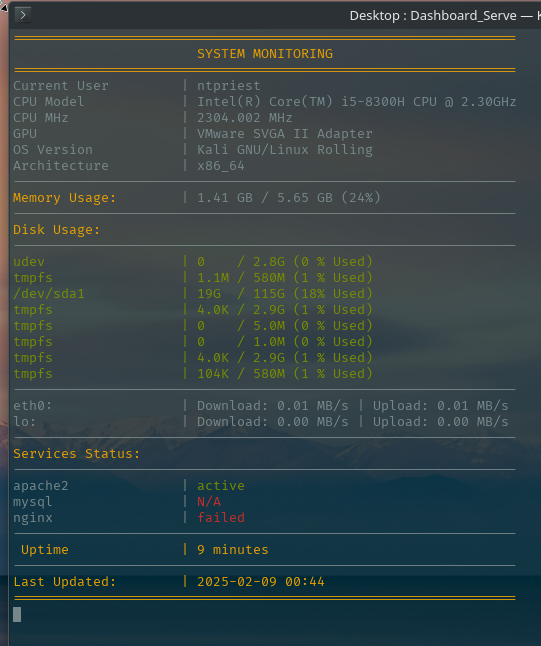This screenshot has height=646, width=541.
Task: Click the "eth0:" interface label
Action: coord(33,406)
